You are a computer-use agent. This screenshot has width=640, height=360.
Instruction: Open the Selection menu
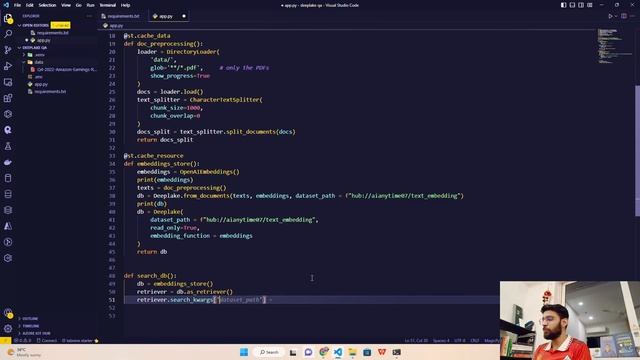(47, 5)
